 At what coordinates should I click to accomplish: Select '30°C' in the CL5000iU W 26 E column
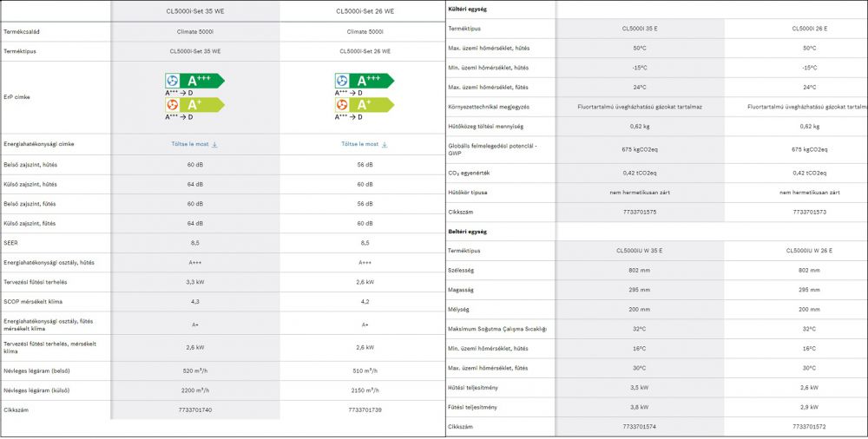tap(809, 368)
